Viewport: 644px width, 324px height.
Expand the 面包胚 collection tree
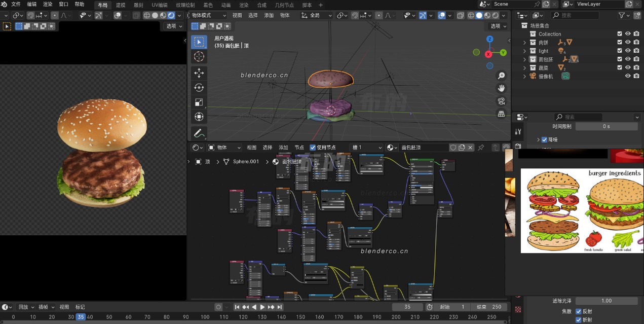(x=524, y=59)
